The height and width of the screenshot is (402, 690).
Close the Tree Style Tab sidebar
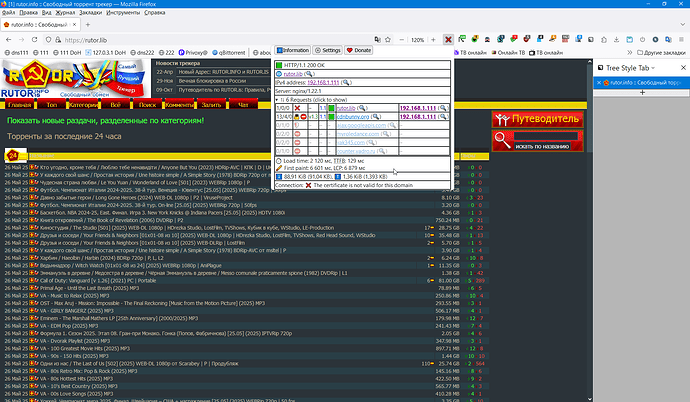(683, 68)
